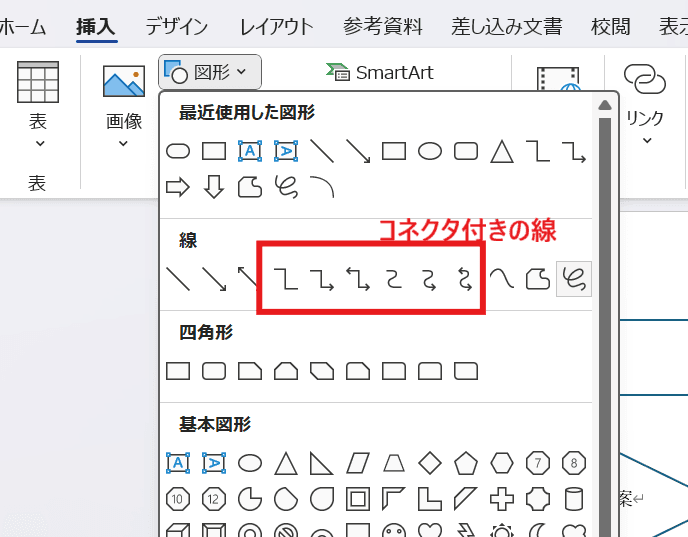
Task: Open the 図形 shapes dropdown
Action: (210, 72)
